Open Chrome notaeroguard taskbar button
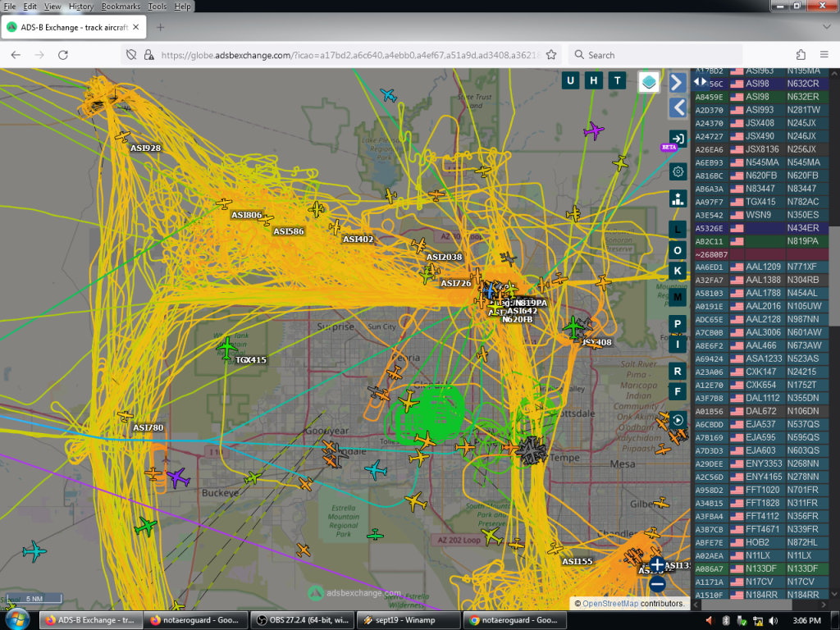 click(x=514, y=620)
